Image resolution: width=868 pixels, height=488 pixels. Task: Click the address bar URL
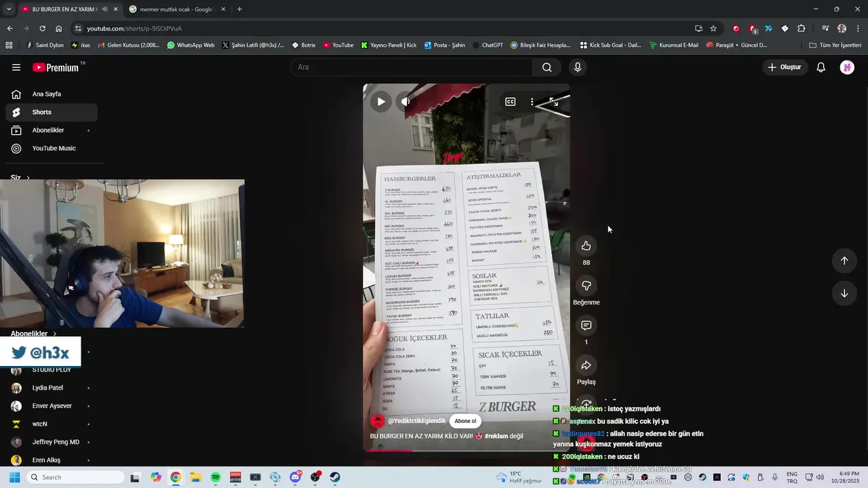(134, 28)
